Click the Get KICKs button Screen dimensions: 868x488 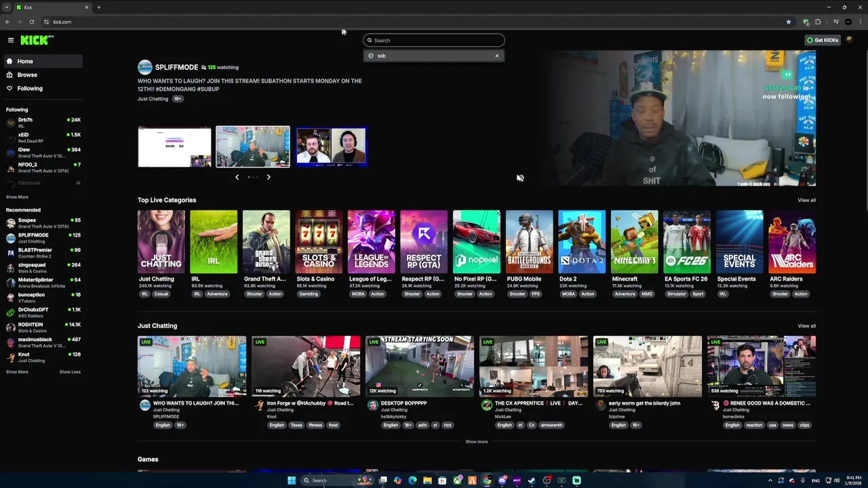tap(823, 40)
